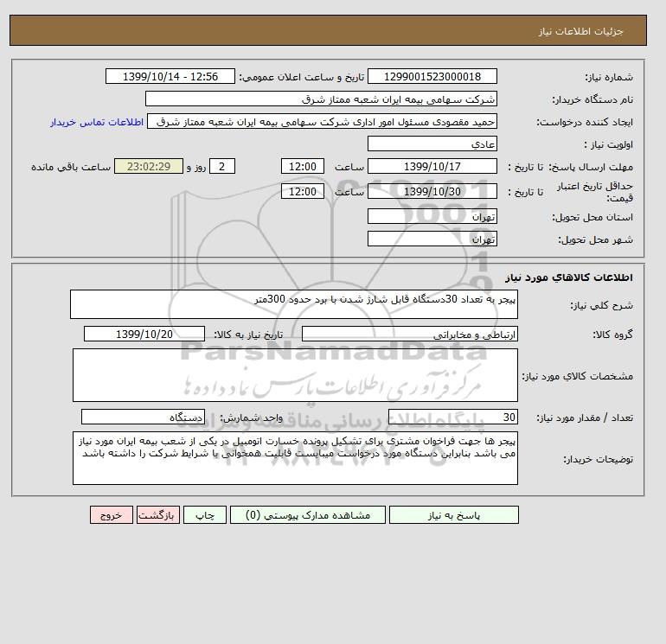Viewport: 666px width, 644px height.
Task: Click the price validity date 1399/10/30
Action: (432, 191)
